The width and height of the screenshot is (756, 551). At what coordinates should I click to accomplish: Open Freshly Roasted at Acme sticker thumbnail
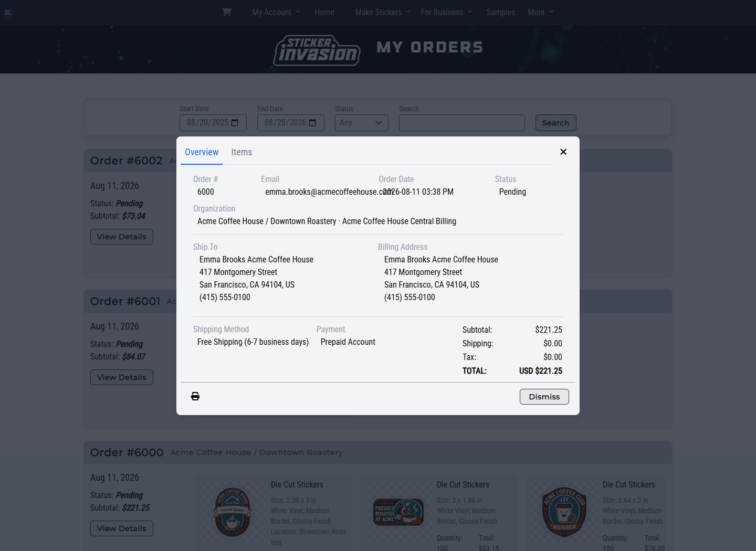(x=398, y=512)
